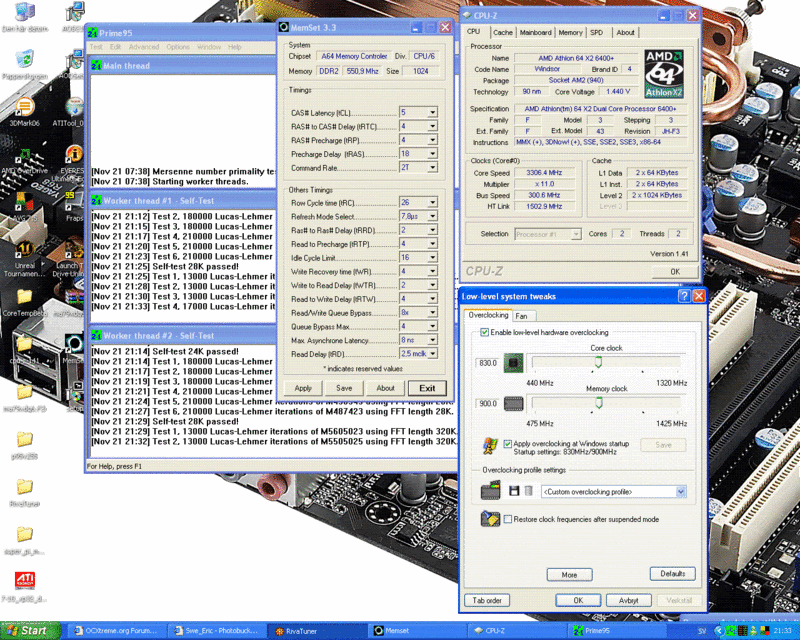Click the memory chip icon beside Memory clock
The image size is (800, 640).
513,404
